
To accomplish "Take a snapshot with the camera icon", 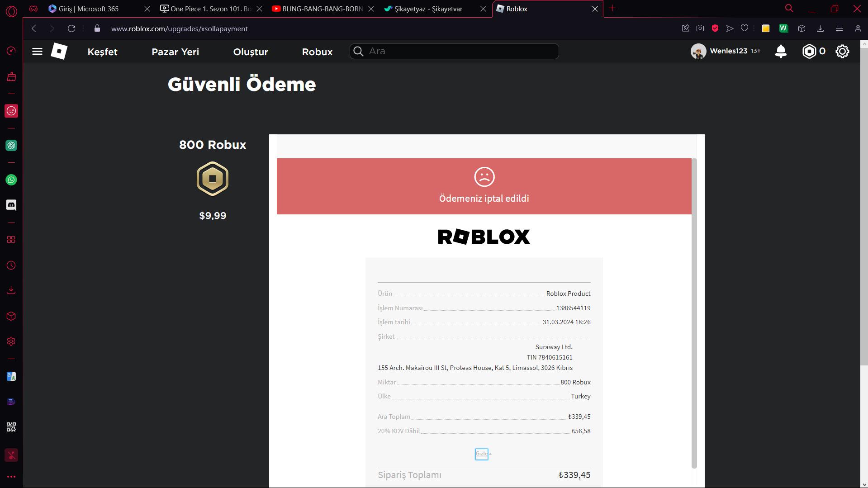I will 700,28.
